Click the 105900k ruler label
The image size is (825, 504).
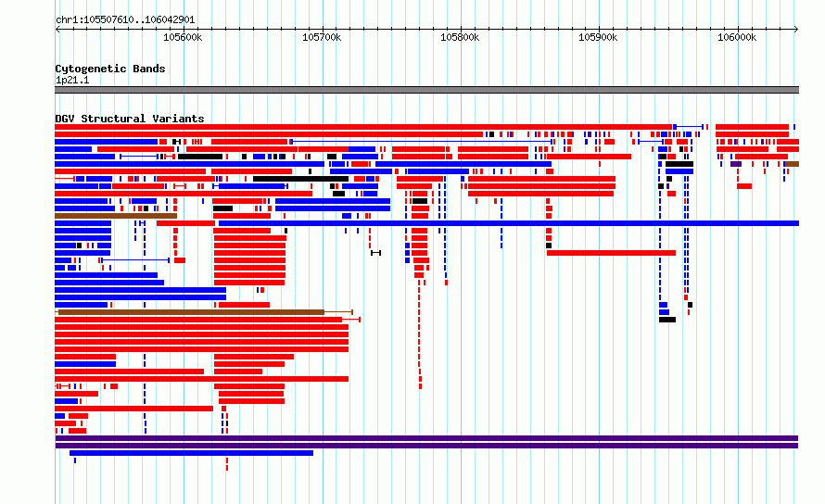pos(598,37)
